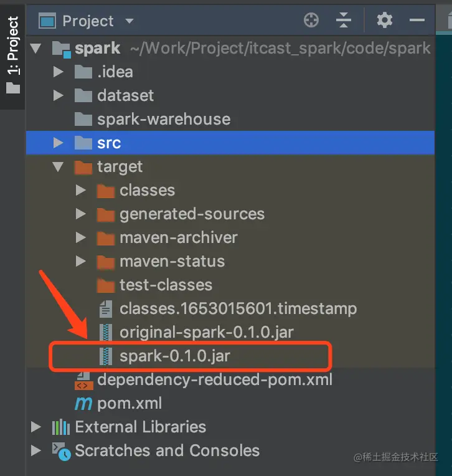Viewport: 452px width, 476px height.
Task: Open the Project view dropdown arrow
Action: [x=129, y=21]
